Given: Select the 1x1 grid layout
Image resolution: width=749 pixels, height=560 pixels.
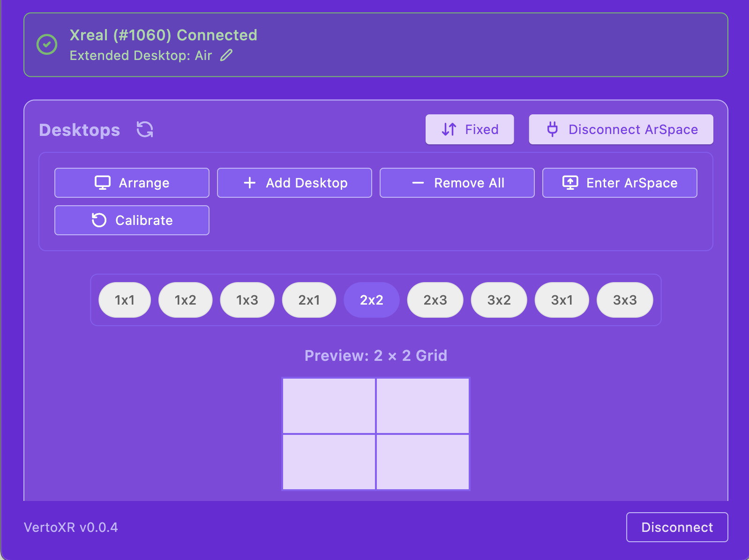Looking at the screenshot, I should click(125, 300).
